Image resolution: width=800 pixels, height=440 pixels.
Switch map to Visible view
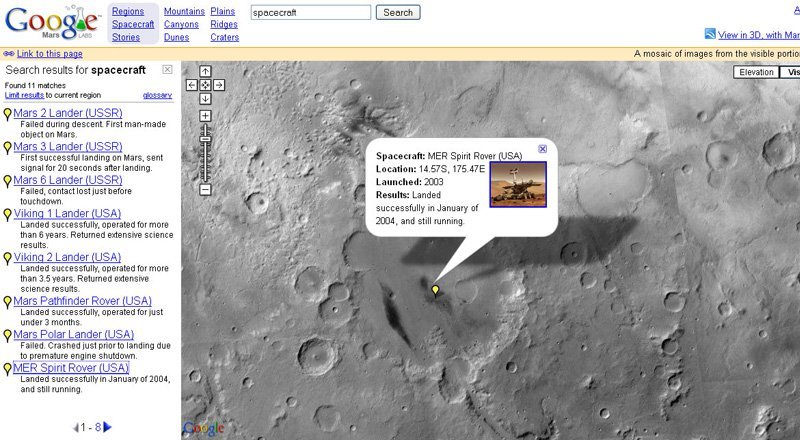[x=791, y=72]
